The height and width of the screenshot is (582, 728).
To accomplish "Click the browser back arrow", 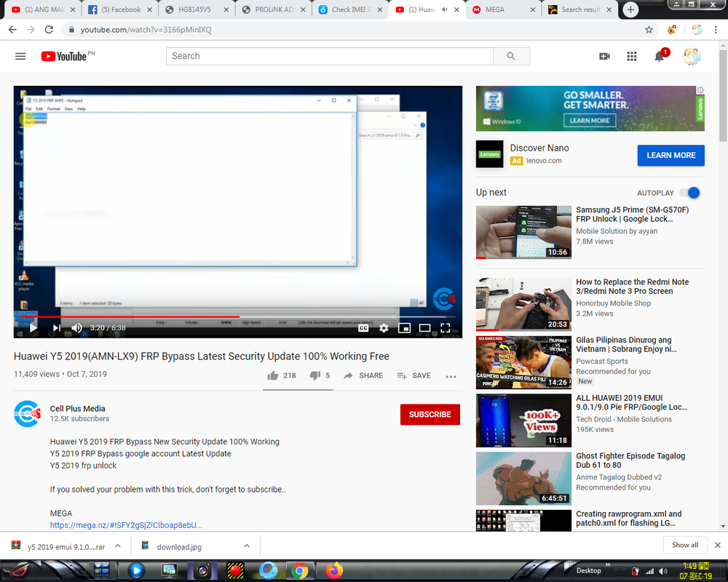I will (x=12, y=30).
